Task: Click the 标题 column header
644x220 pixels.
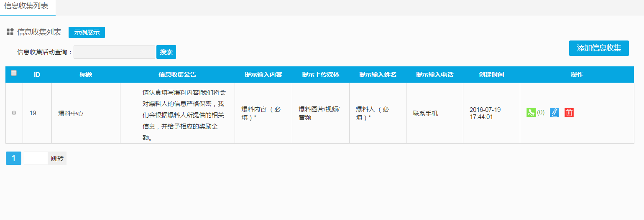Action: 86,75
